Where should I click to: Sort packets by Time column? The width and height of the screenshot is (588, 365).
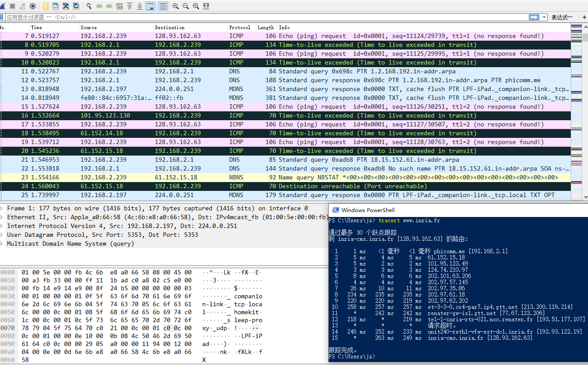(54, 27)
